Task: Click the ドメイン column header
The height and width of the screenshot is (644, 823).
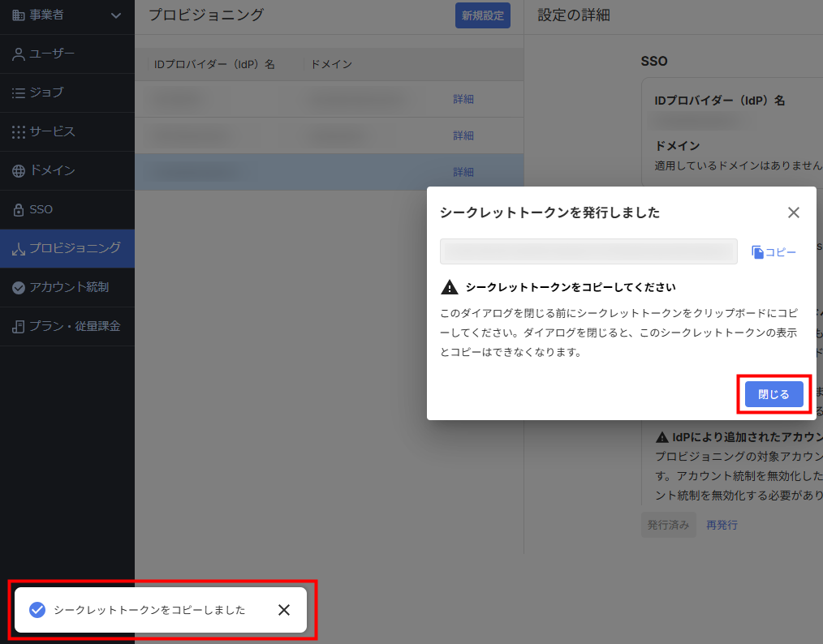Action: click(332, 64)
